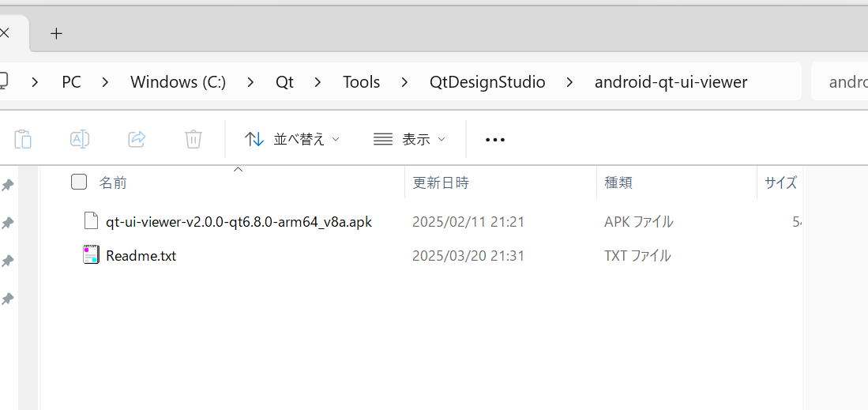Screen dimensions: 868x410
Task: Close the current tab
Action: 5,33
